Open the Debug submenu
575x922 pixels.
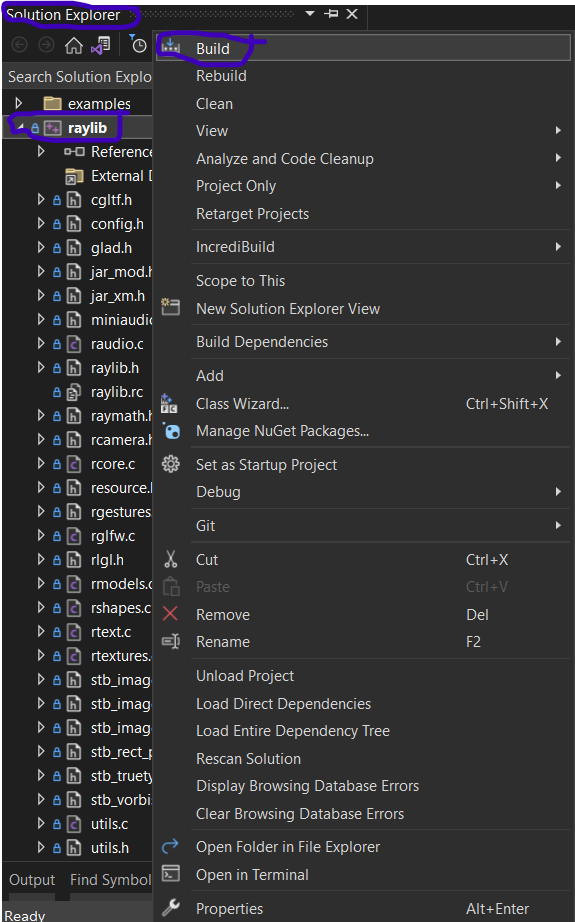pos(363,492)
